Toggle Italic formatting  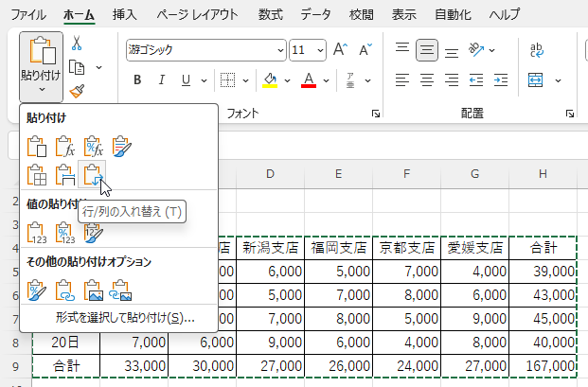click(161, 79)
